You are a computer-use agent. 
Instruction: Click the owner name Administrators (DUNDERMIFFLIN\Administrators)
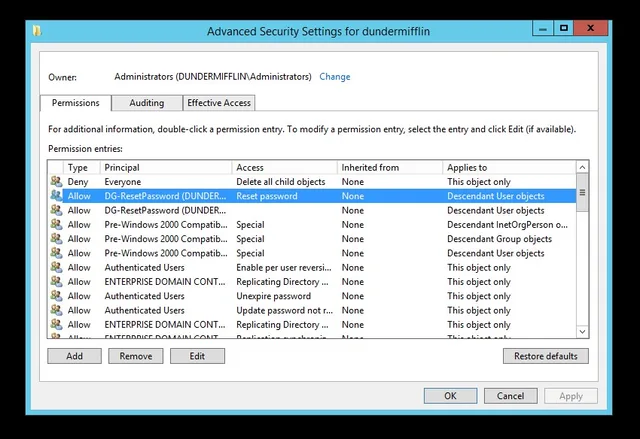[x=213, y=77]
